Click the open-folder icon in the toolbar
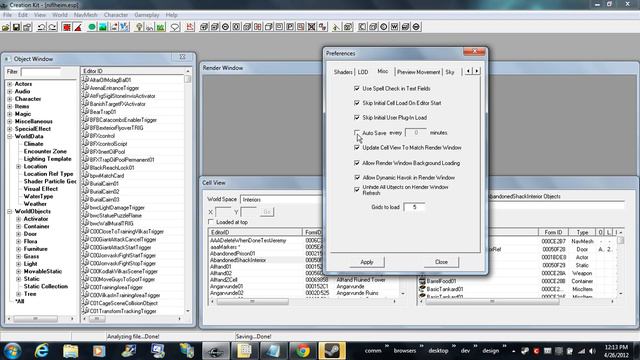 6,27
